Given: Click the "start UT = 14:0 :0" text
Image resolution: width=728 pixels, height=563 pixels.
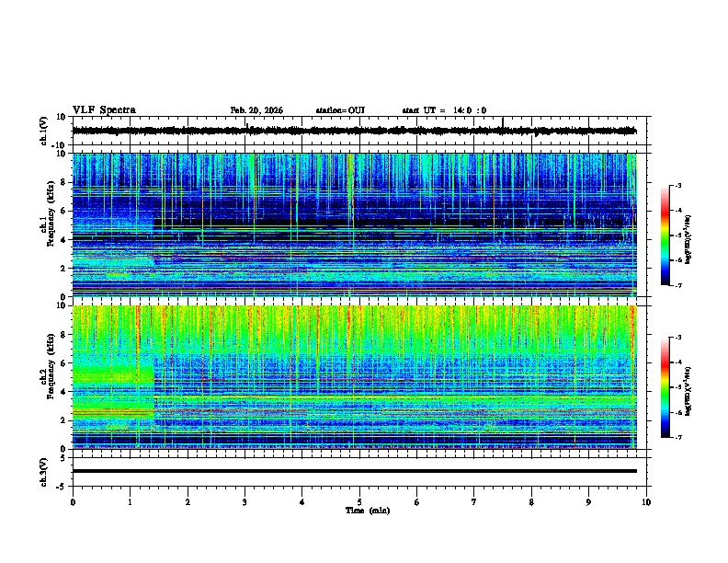Looking at the screenshot, I should click(444, 110).
